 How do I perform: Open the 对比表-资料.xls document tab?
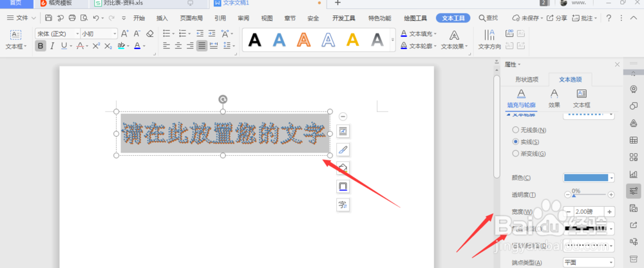pos(123,3)
